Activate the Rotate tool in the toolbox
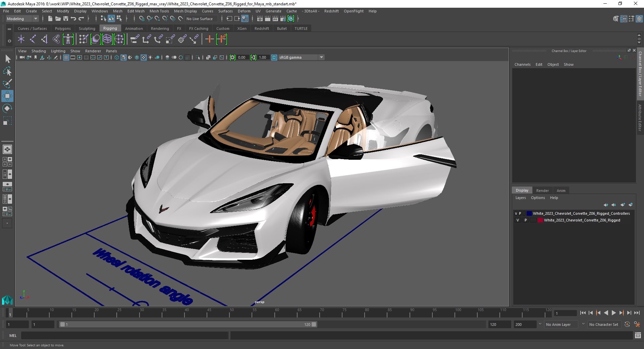The width and height of the screenshot is (644, 349). pyautogui.click(x=7, y=108)
